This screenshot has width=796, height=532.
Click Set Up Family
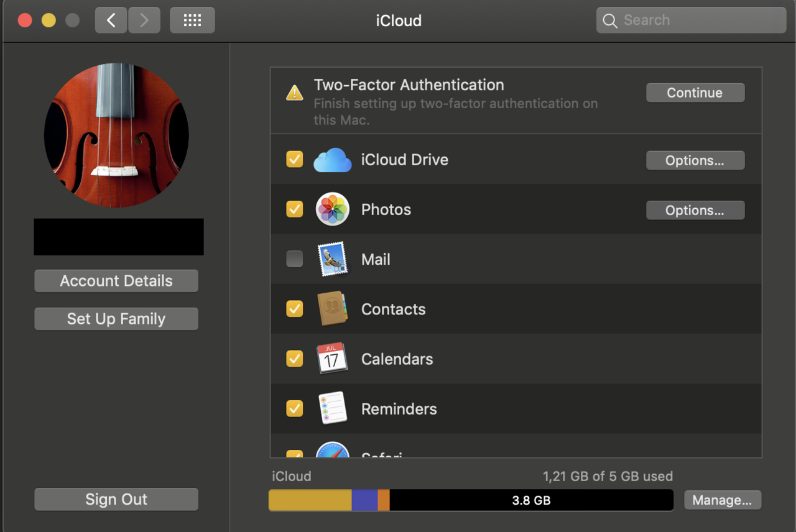116,319
